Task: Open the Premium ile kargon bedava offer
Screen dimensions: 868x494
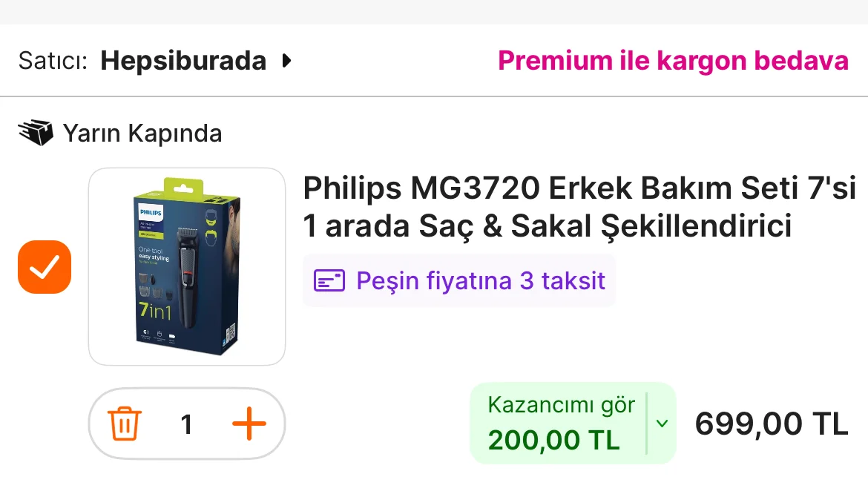Action: pos(673,60)
